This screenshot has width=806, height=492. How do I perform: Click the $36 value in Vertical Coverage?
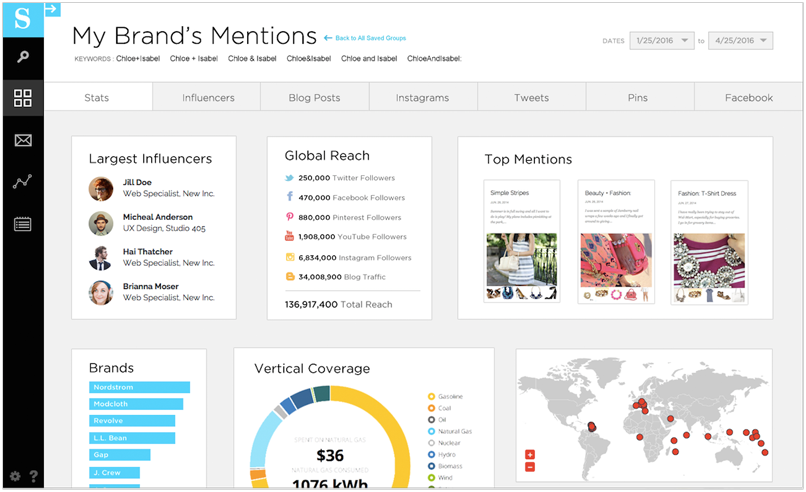click(x=330, y=455)
